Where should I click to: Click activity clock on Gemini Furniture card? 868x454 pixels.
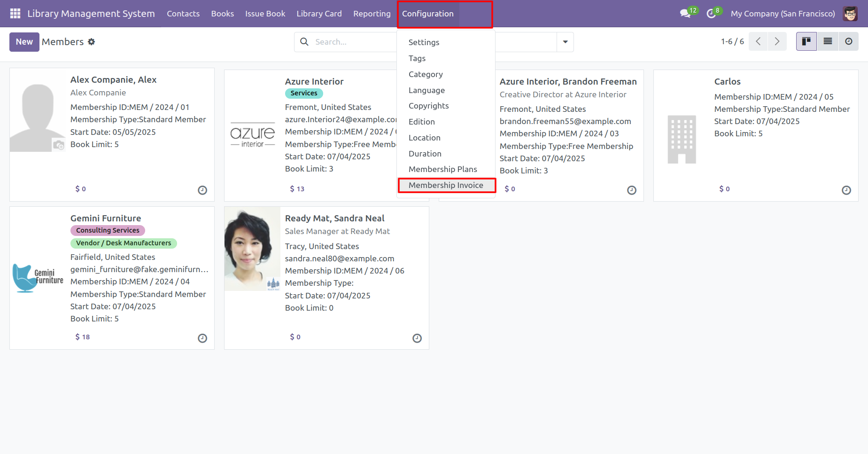202,338
